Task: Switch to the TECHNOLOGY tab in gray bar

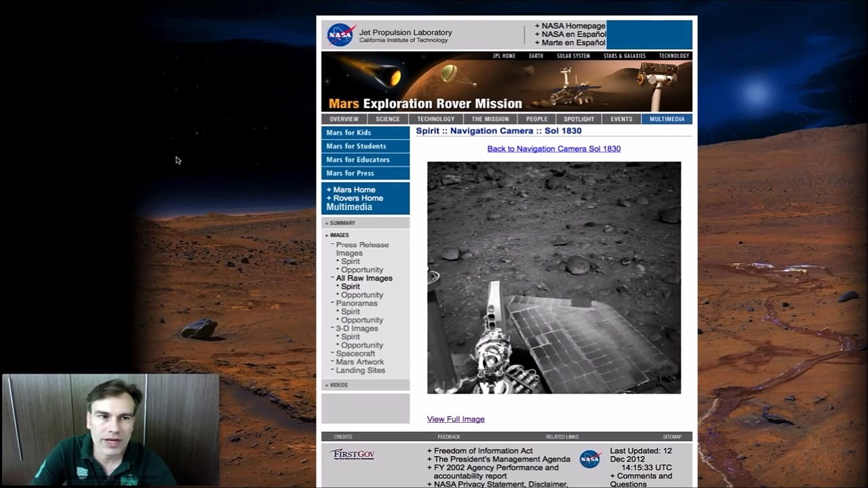Action: point(436,119)
